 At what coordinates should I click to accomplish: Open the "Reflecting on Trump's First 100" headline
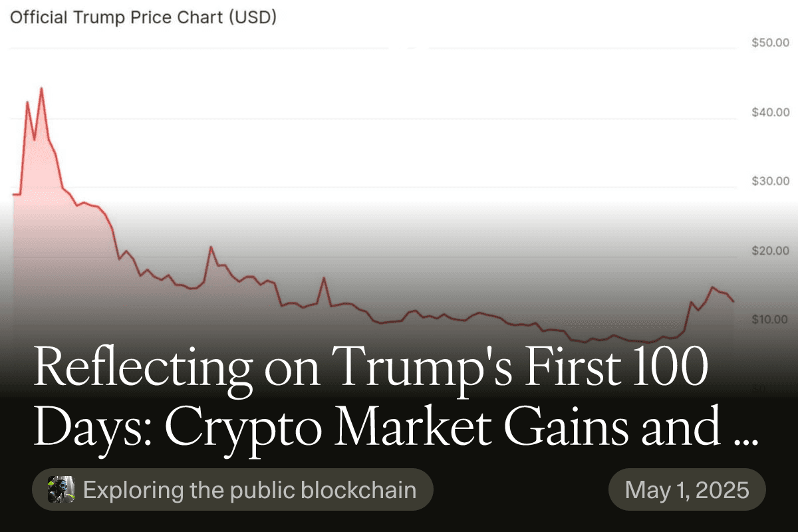(x=370, y=368)
